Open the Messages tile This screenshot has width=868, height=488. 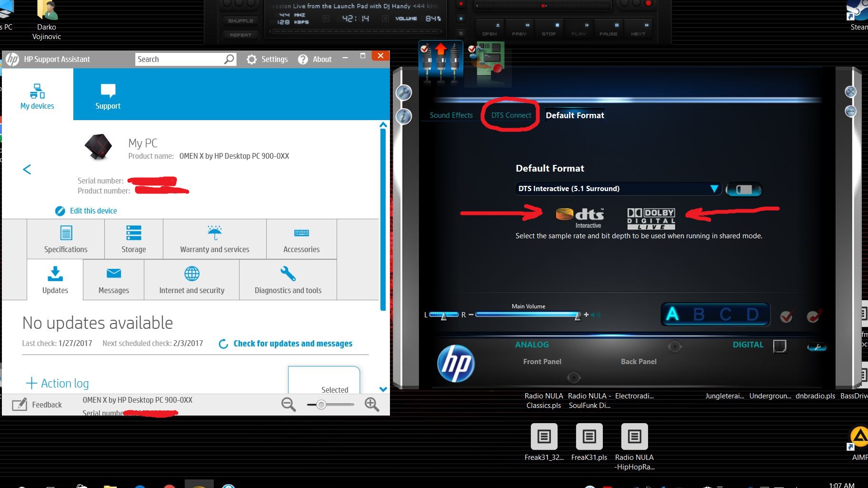click(113, 280)
